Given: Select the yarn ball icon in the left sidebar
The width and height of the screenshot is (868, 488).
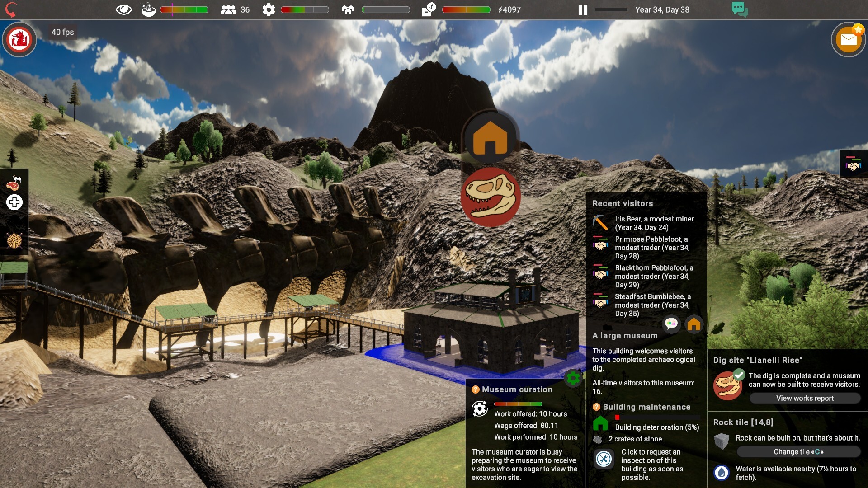Looking at the screenshot, I should [x=14, y=240].
